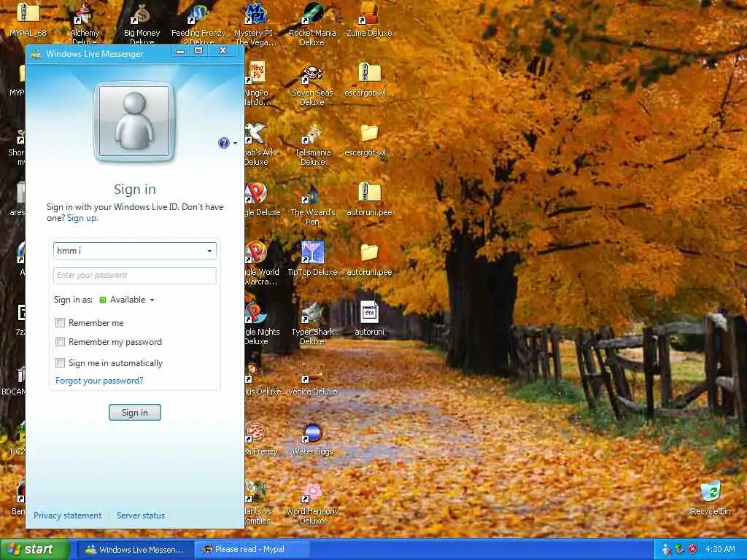View the Server status link
747x560 pixels.
point(141,516)
